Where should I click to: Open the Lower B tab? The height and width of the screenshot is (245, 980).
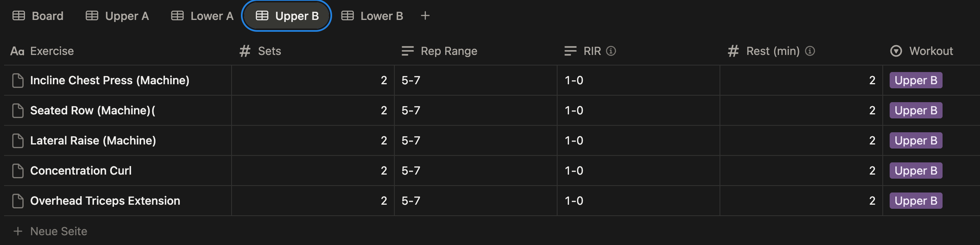372,16
